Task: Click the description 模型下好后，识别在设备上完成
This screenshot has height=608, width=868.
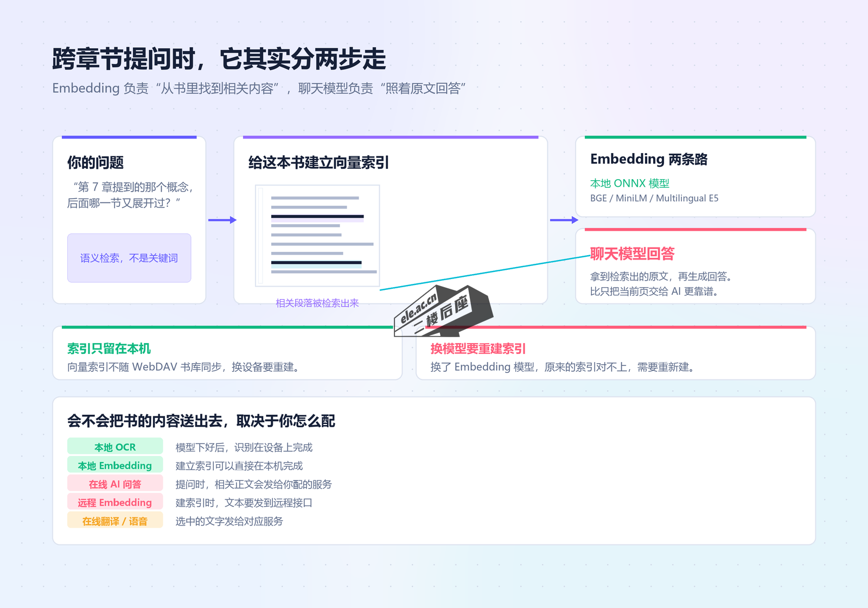Action: coord(244,447)
